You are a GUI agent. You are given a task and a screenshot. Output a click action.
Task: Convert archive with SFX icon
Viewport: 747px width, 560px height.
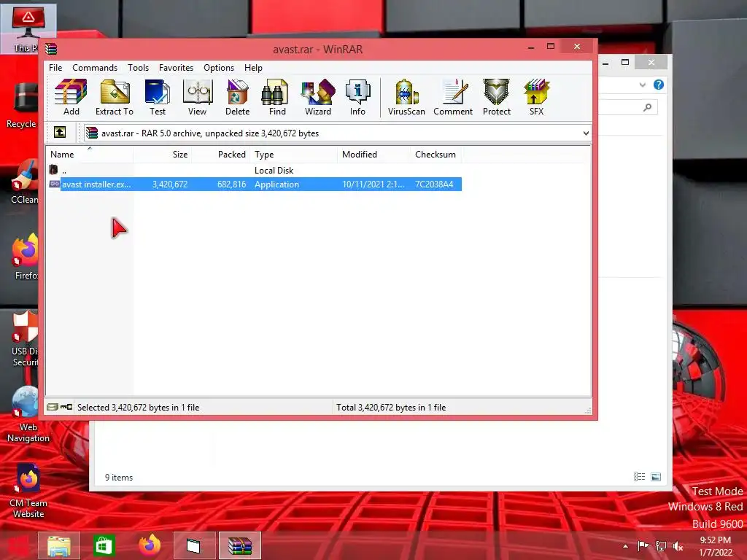[536, 98]
